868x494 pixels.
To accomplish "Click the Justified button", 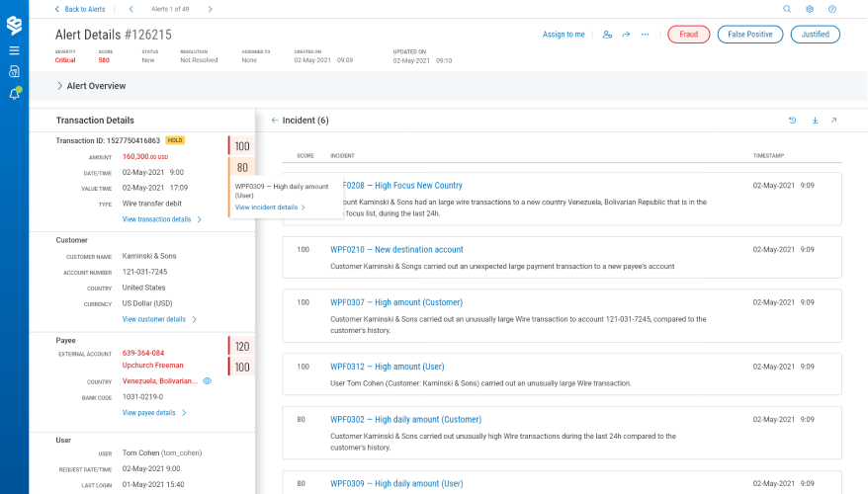I will click(x=816, y=35).
